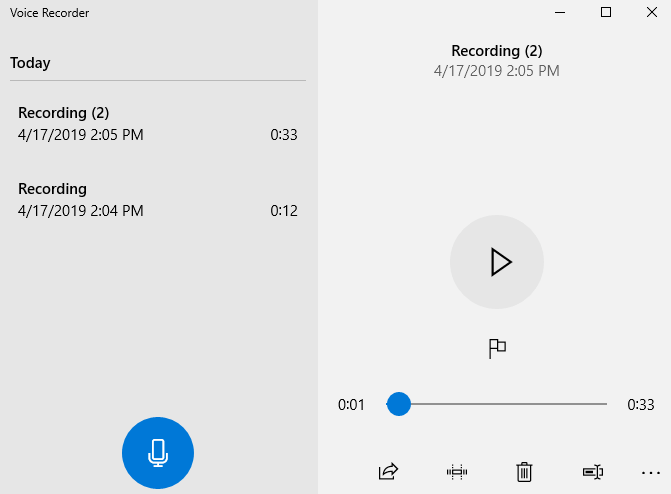
Task: Close the Voice Recorder window
Action: pos(650,13)
